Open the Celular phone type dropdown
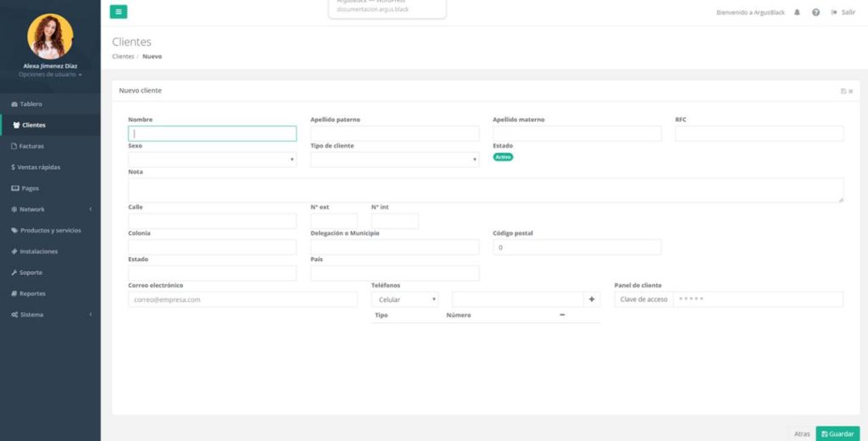The width and height of the screenshot is (868, 441). coord(405,299)
